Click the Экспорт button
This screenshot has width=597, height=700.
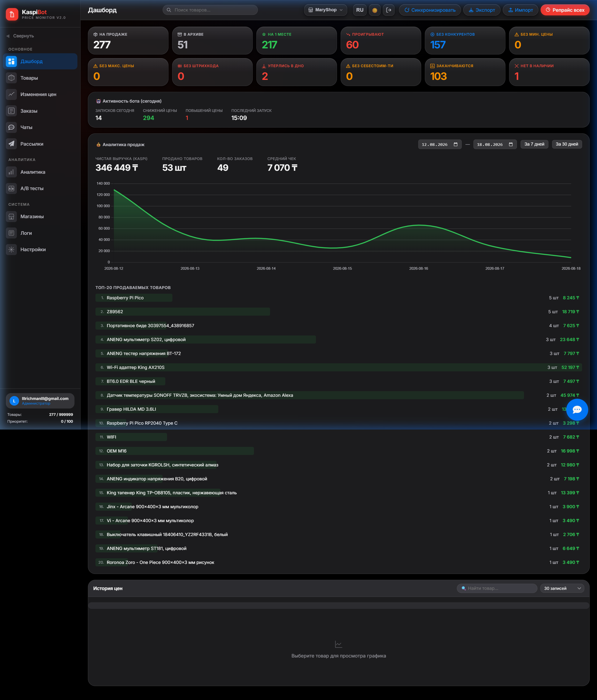click(x=482, y=10)
